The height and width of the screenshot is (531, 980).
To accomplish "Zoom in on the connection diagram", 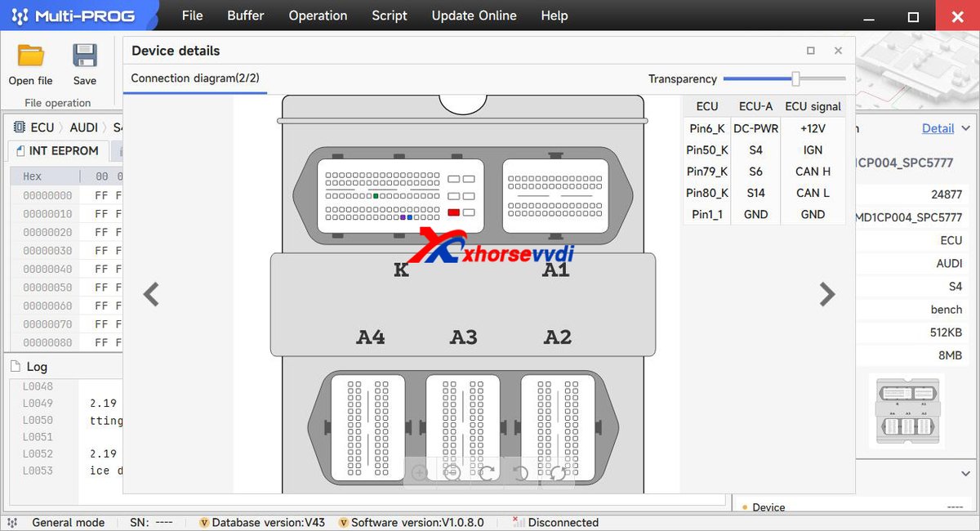I will (420, 472).
